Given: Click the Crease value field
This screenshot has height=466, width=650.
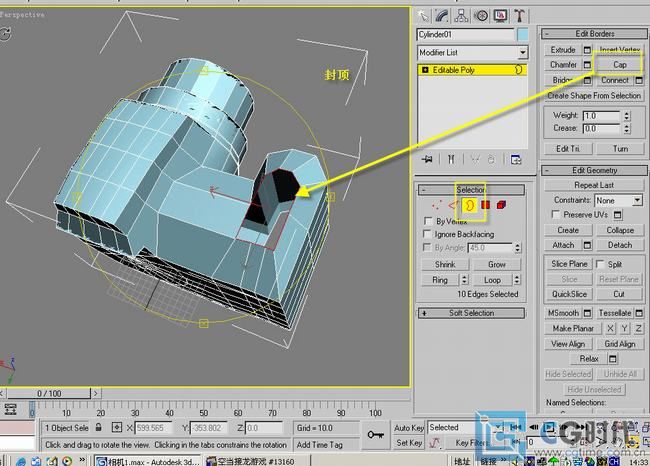Looking at the screenshot, I should coord(601,129).
